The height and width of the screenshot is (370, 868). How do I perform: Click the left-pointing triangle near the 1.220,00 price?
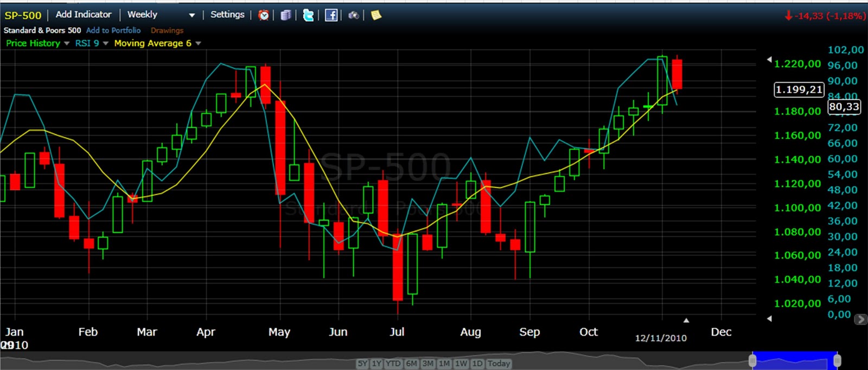tap(769, 59)
